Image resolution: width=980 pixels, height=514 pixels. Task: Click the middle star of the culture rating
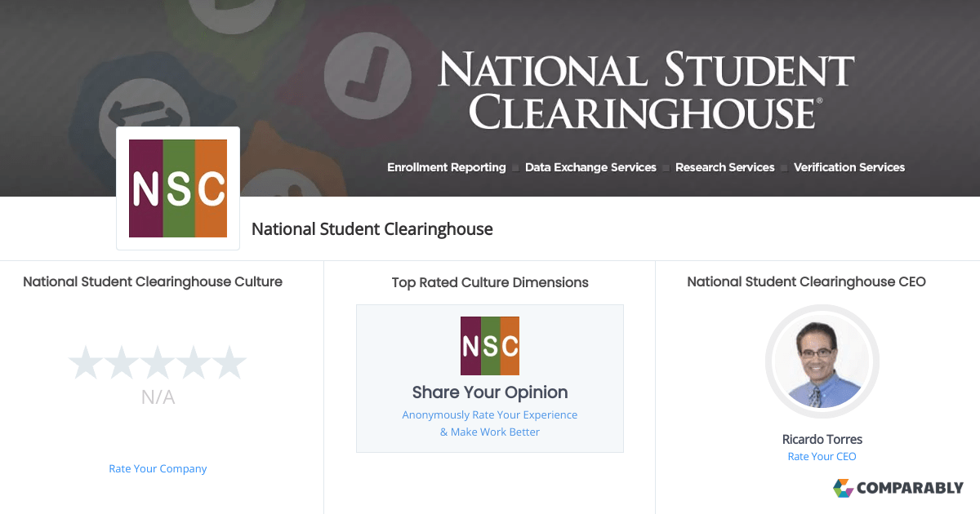click(158, 362)
